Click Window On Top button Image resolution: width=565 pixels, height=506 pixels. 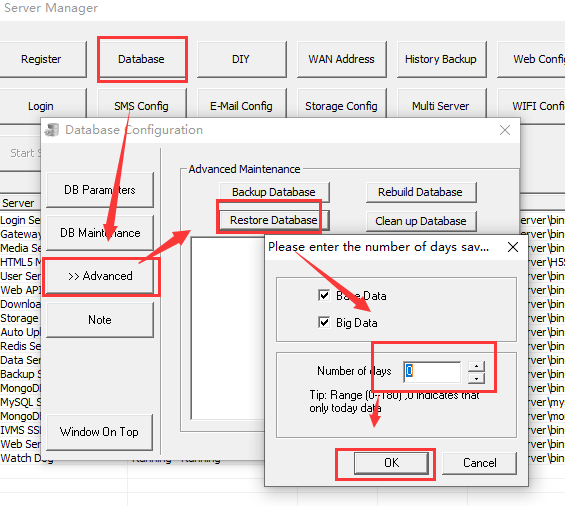click(x=100, y=432)
